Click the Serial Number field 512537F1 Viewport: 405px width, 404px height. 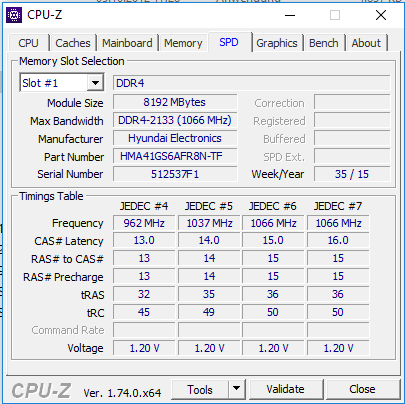tap(175, 174)
